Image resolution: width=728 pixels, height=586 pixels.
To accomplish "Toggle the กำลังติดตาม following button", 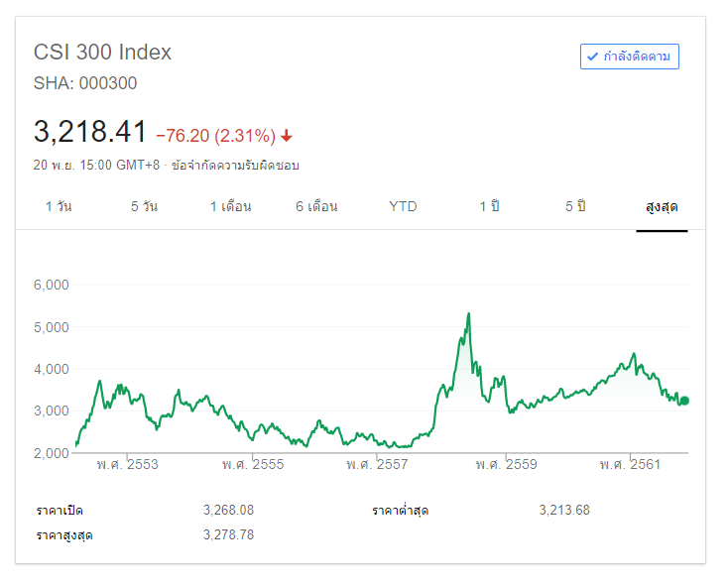I will 630,57.
